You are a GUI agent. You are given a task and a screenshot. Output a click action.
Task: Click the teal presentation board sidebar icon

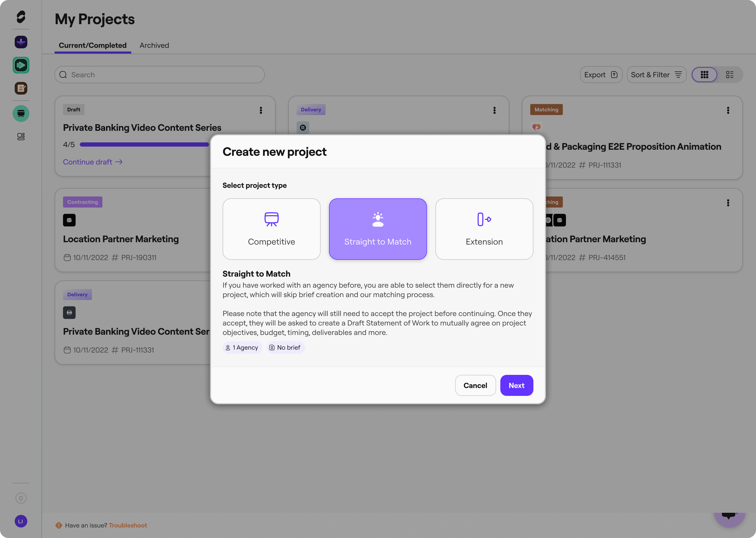click(x=21, y=114)
